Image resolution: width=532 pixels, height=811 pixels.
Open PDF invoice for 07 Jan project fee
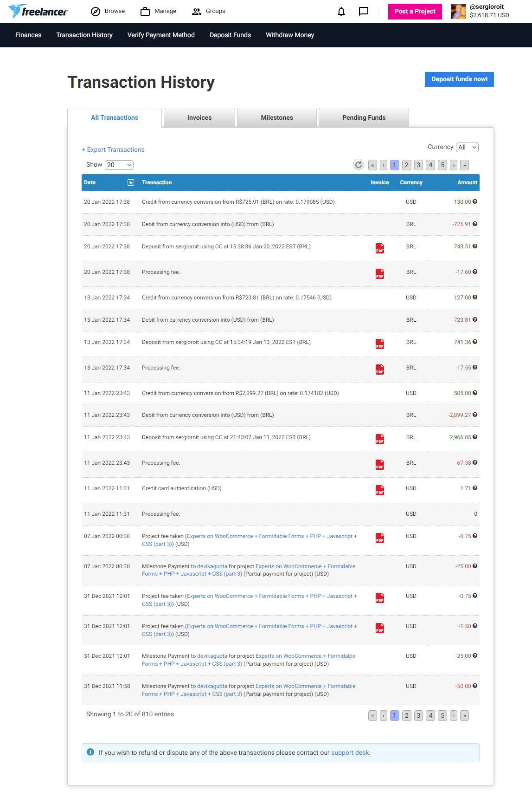380,538
